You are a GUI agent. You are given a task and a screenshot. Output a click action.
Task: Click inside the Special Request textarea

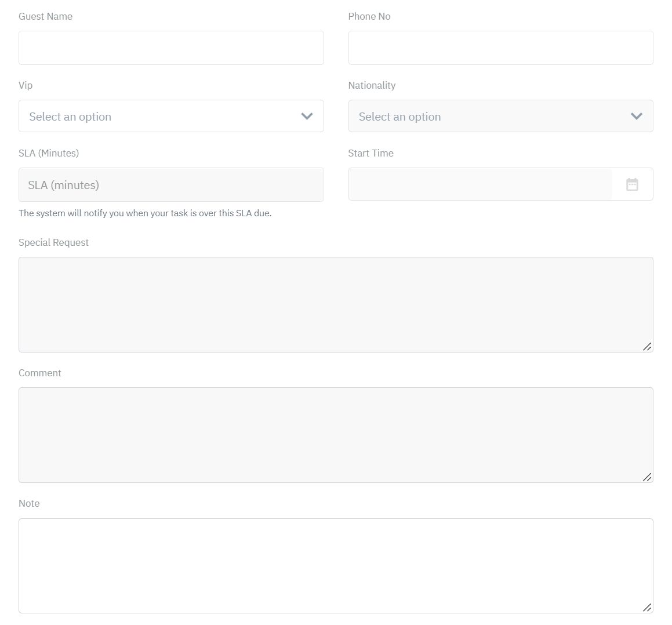pos(336,304)
